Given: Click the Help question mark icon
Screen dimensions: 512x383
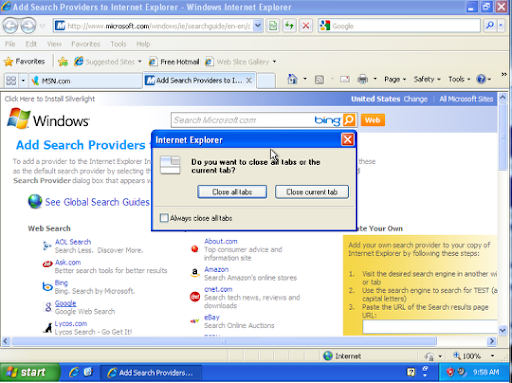Looking at the screenshot, I should tap(481, 79).
